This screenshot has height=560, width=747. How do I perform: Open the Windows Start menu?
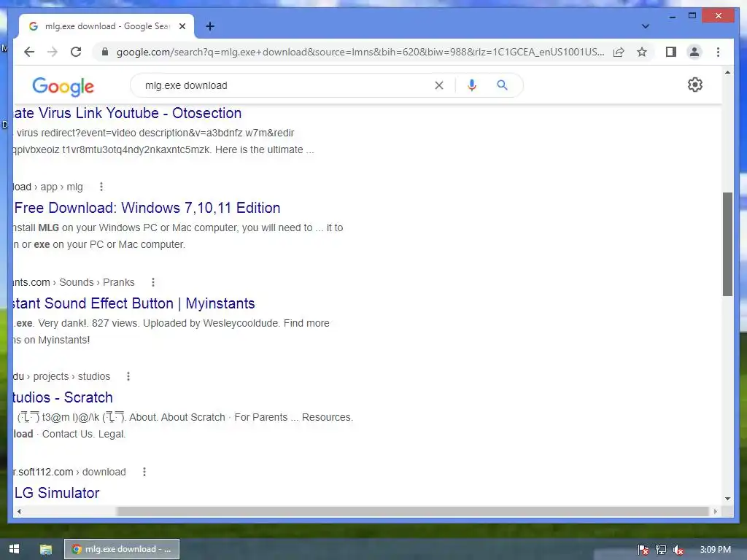click(15, 549)
